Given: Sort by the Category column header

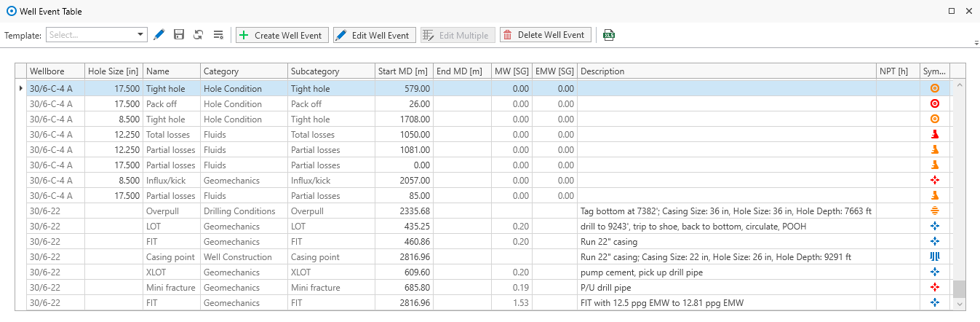Looking at the screenshot, I should pyautogui.click(x=243, y=71).
